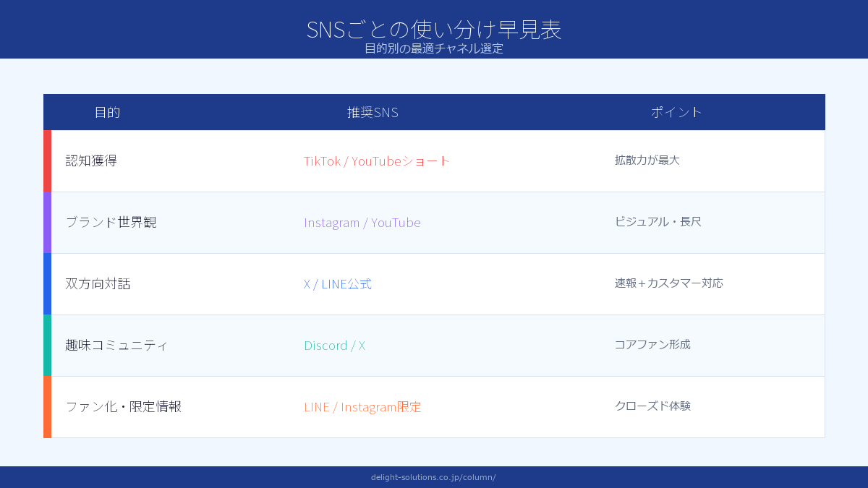
Task: Select the '拡散力が最大' cell
Action: point(647,160)
